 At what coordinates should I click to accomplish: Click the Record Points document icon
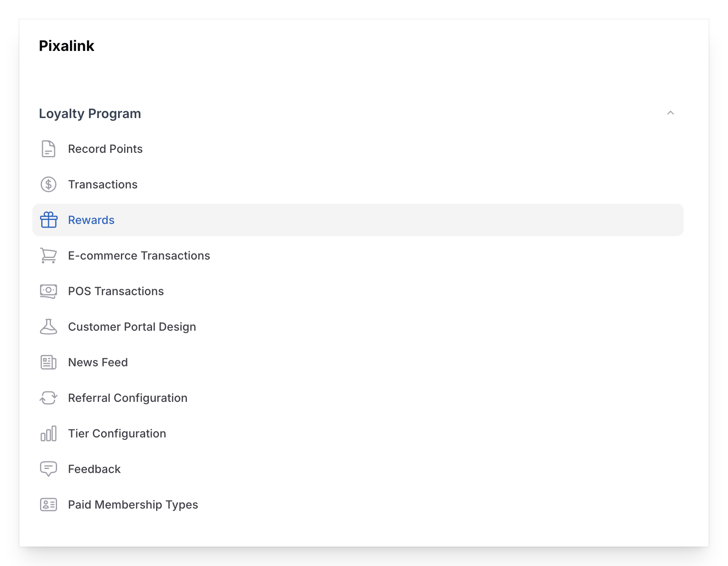click(48, 149)
